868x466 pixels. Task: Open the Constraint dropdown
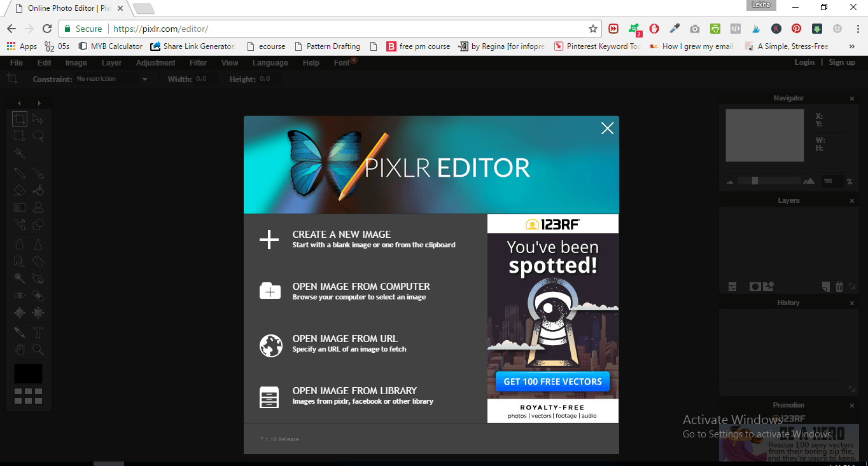[x=111, y=79]
